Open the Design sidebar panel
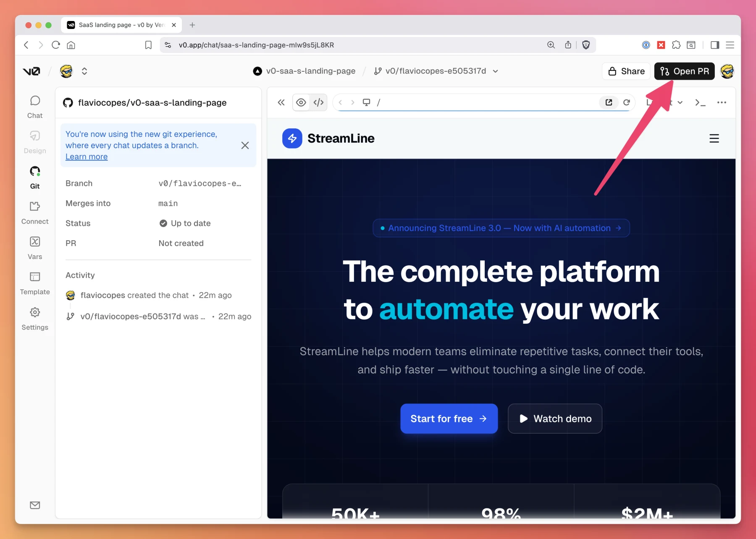This screenshot has height=539, width=756. [35, 142]
